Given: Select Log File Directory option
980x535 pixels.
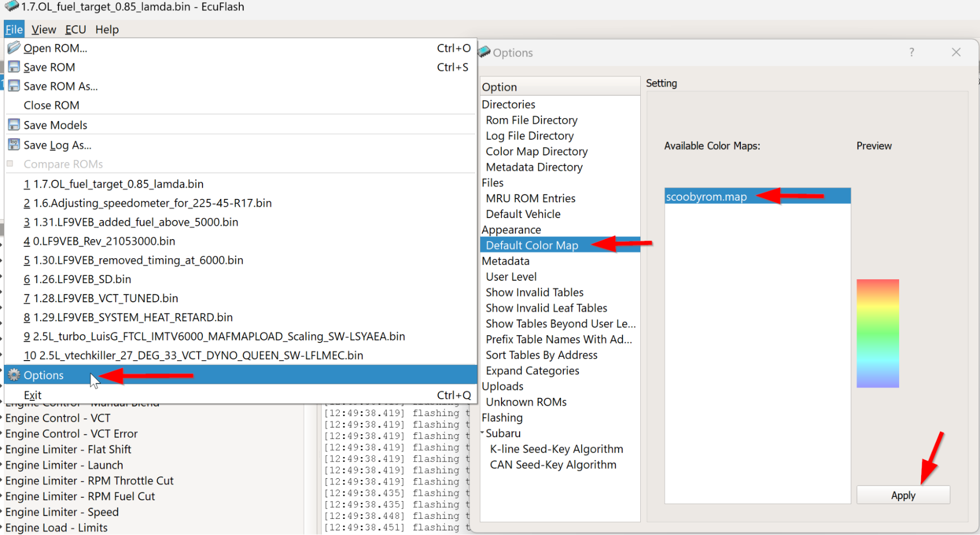Looking at the screenshot, I should coord(560,136).
